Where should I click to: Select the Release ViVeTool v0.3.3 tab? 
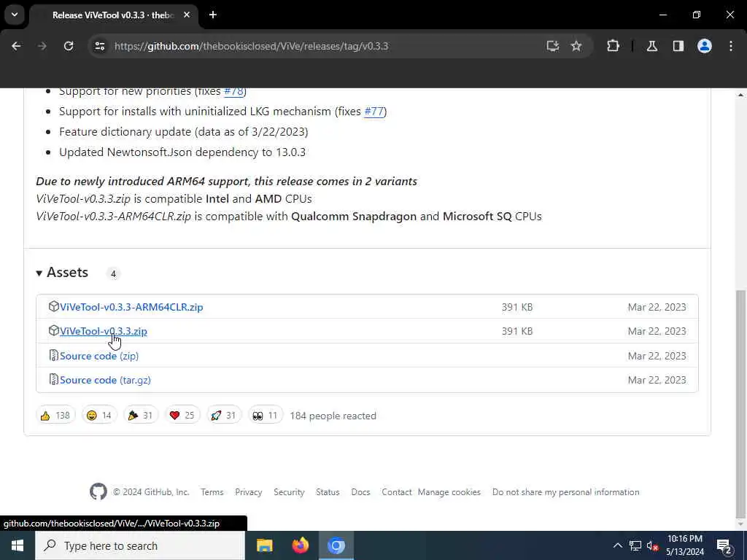pyautogui.click(x=115, y=15)
